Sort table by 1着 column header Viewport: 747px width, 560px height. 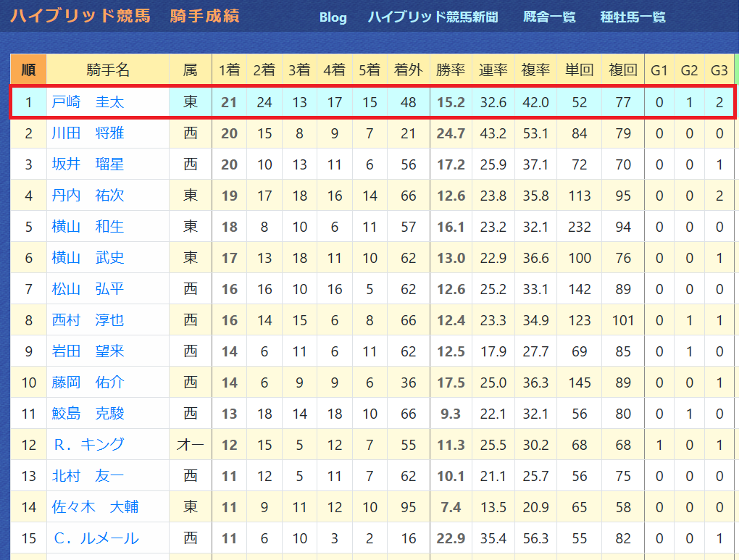229,70
